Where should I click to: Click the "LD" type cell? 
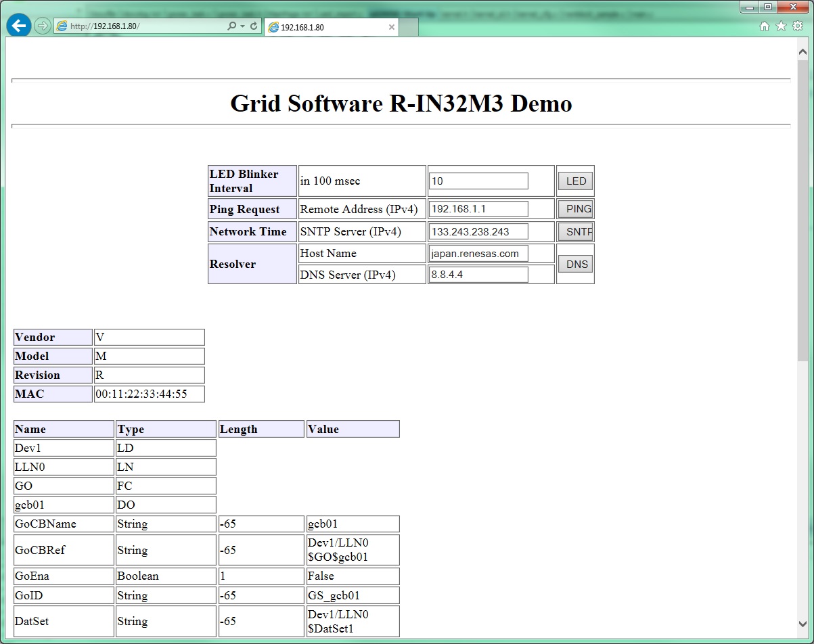[166, 448]
